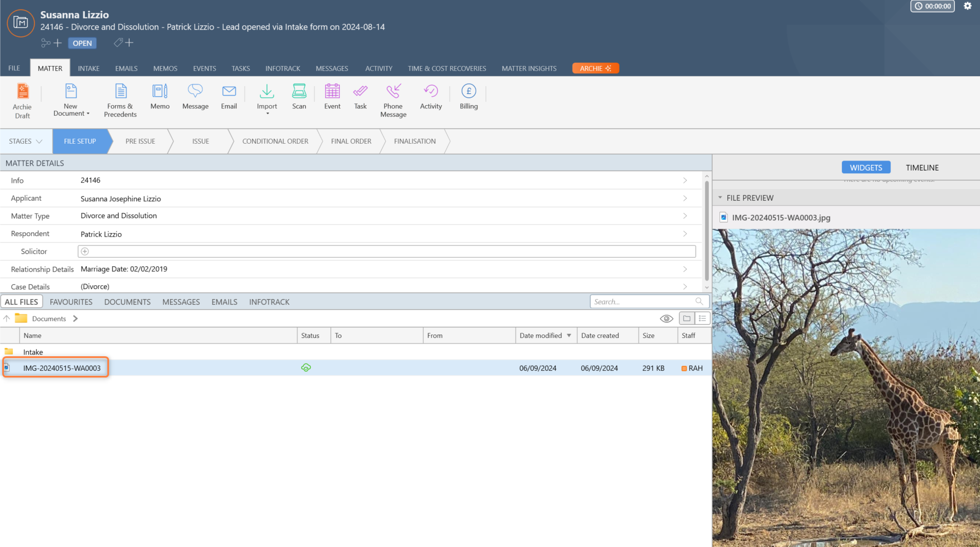
Task: Go up one folder level arrow
Action: pyautogui.click(x=7, y=318)
